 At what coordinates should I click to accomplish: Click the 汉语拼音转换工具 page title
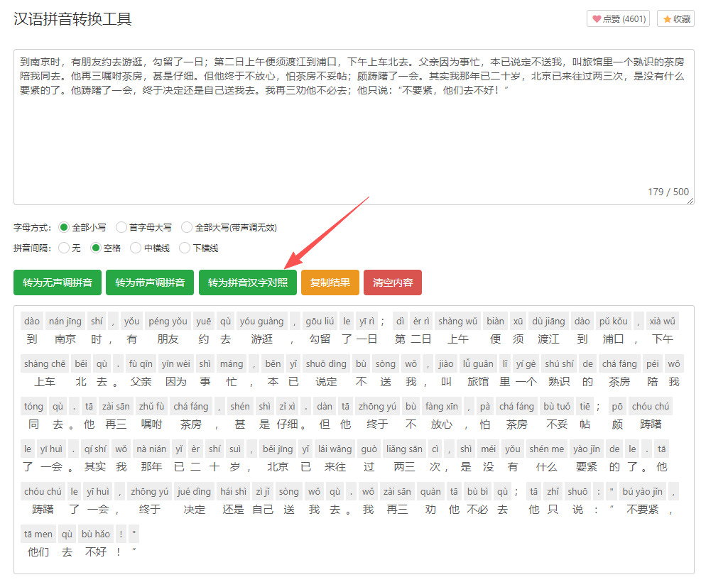(72, 19)
